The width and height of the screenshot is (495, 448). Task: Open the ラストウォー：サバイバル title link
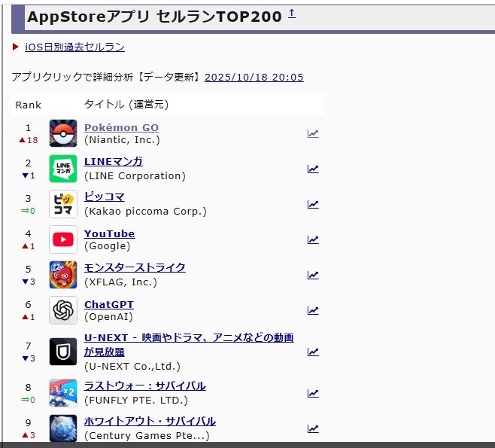145,386
